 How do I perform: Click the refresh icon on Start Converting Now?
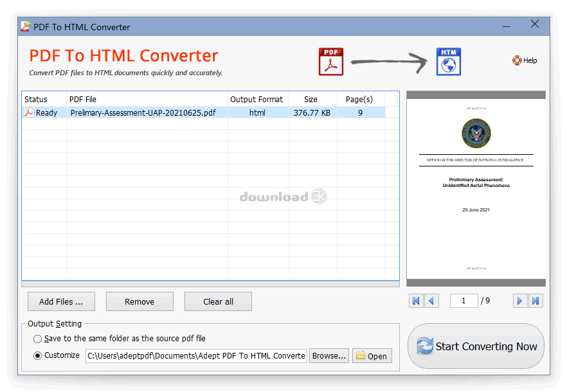pos(424,346)
